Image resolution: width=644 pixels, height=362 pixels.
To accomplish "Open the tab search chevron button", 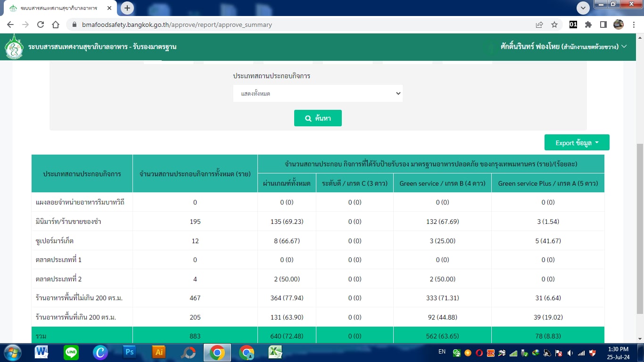I will pyautogui.click(x=583, y=8).
